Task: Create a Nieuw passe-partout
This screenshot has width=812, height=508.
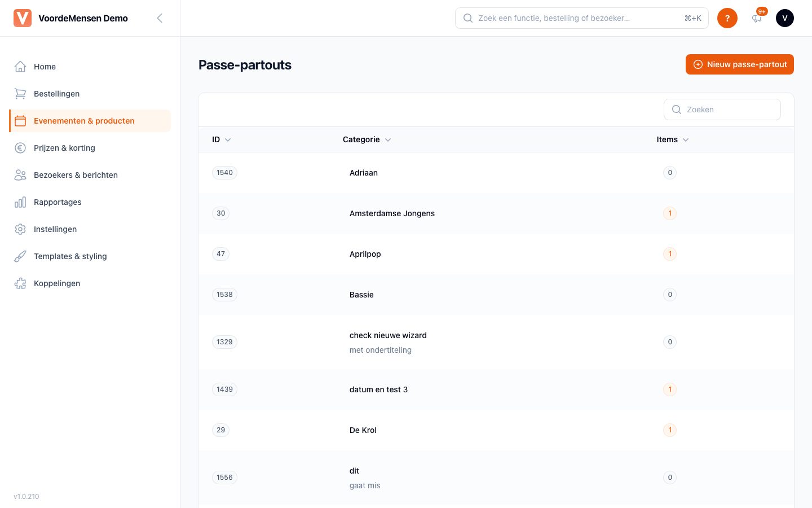Action: click(740, 64)
